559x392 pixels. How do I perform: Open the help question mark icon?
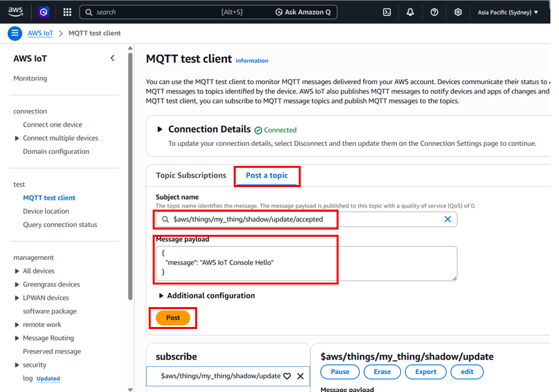pyautogui.click(x=434, y=12)
